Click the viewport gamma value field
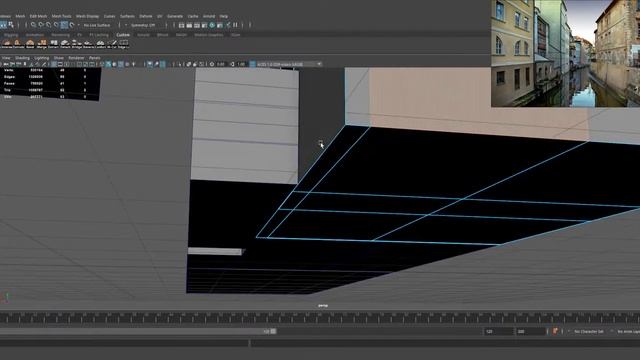 tap(241, 64)
